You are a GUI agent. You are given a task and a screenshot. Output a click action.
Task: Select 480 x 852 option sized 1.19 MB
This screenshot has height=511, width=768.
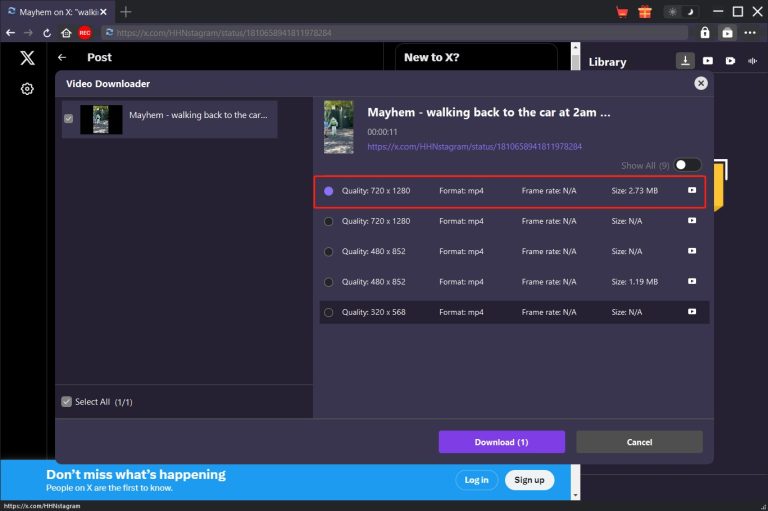329,282
